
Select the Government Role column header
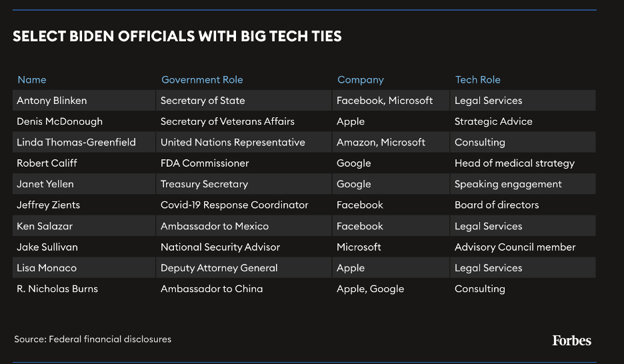coord(202,79)
